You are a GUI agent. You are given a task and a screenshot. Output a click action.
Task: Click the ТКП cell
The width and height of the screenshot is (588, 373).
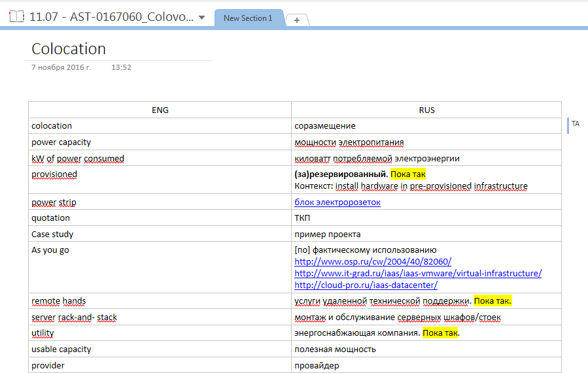pyautogui.click(x=426, y=218)
